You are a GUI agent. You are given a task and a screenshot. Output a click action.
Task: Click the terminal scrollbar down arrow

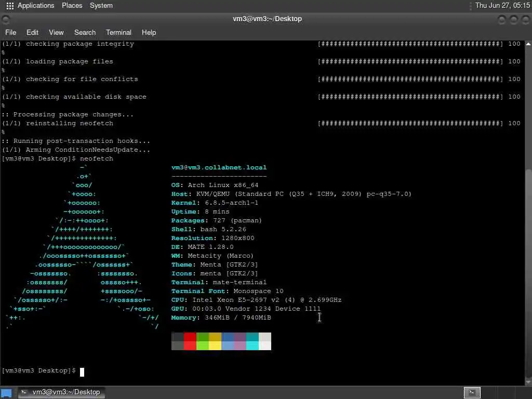[x=528, y=382]
